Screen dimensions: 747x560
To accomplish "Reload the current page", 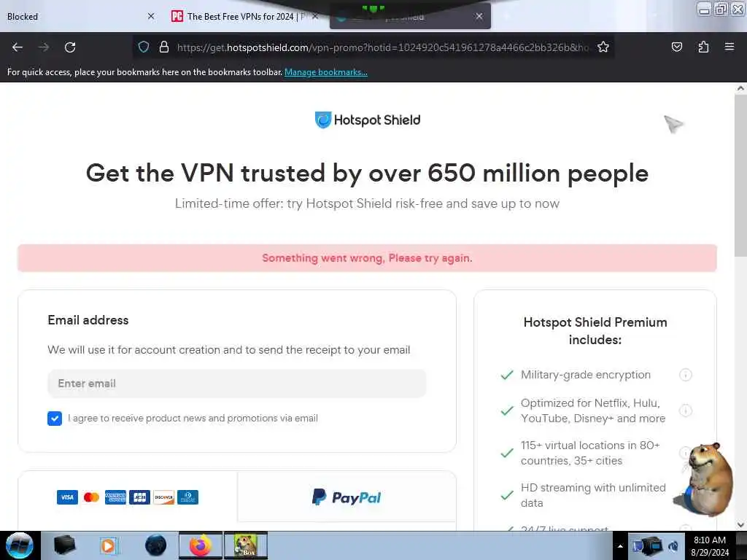I will [x=70, y=47].
